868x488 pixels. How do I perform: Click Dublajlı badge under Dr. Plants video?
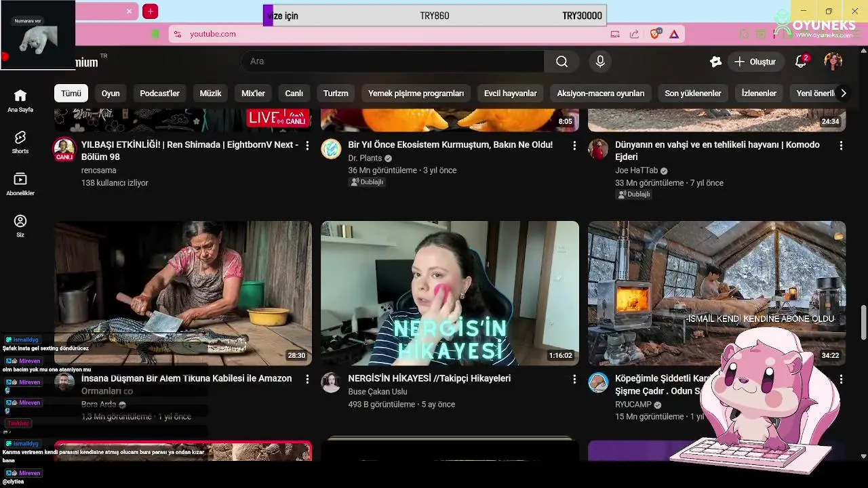pos(368,182)
